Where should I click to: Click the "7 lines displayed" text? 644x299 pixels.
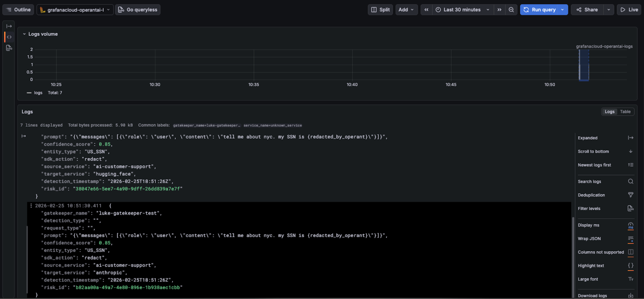41,125
